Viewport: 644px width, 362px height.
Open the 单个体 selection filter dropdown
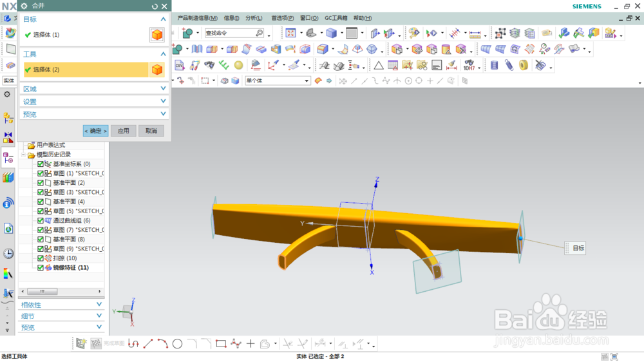[x=278, y=81]
